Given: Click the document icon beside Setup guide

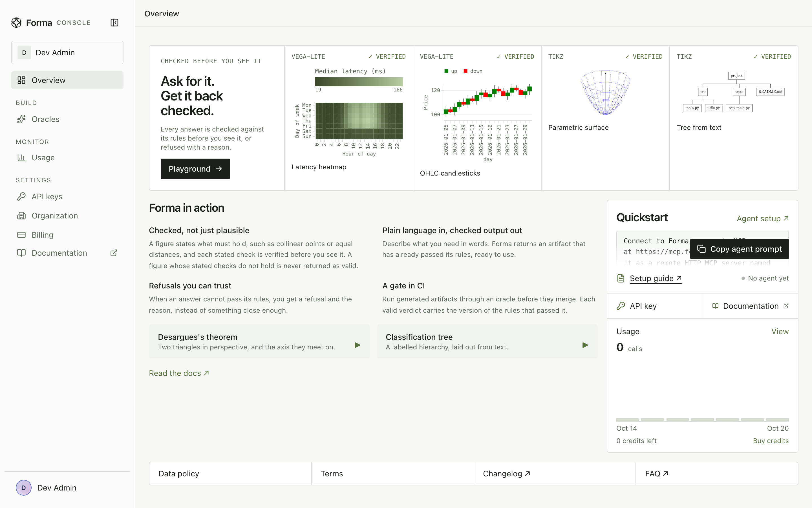Looking at the screenshot, I should click(x=621, y=278).
